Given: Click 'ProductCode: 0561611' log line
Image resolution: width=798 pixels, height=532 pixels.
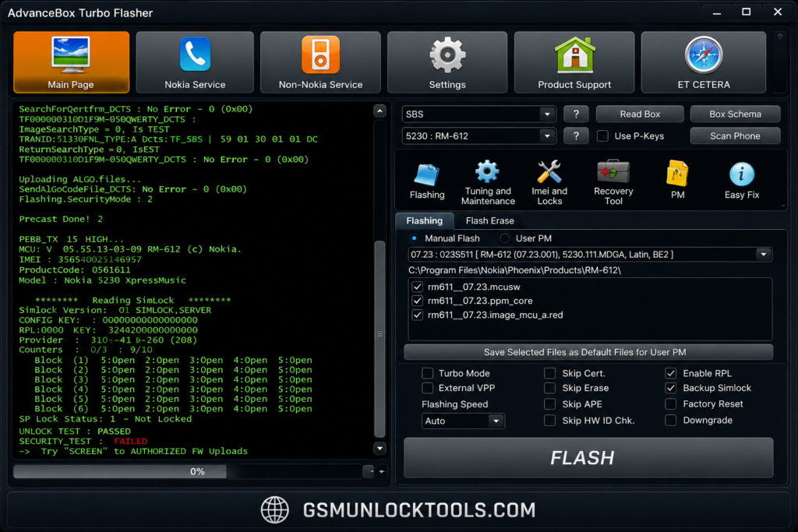Looking at the screenshot, I should click(75, 270).
